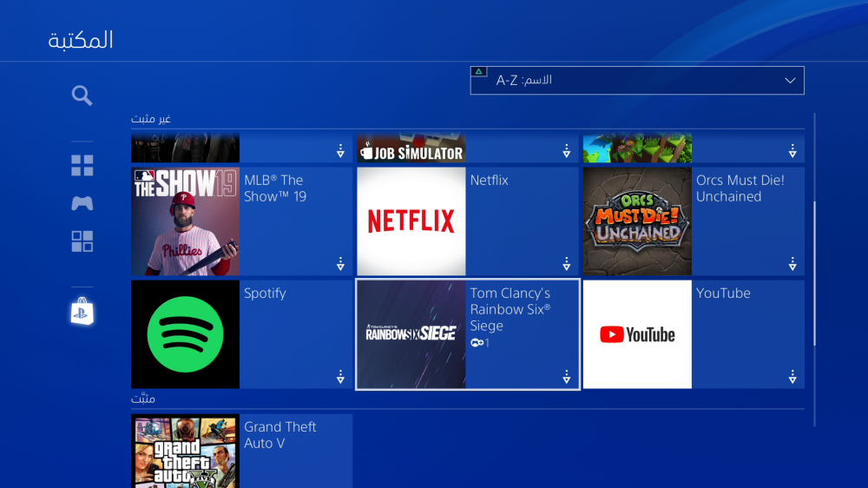Click the 'YouTube' title text
The image size is (868, 488).
click(x=723, y=293)
